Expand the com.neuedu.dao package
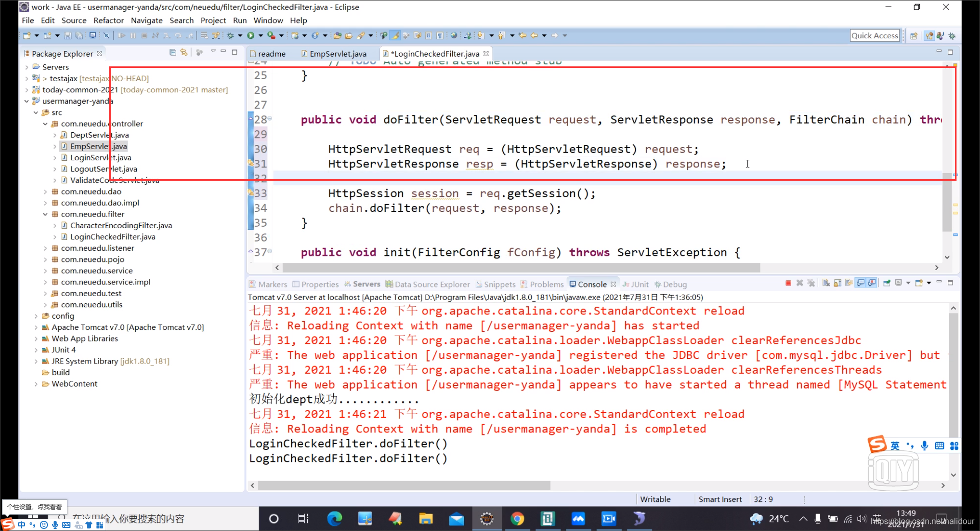The image size is (980, 531). 45,192
